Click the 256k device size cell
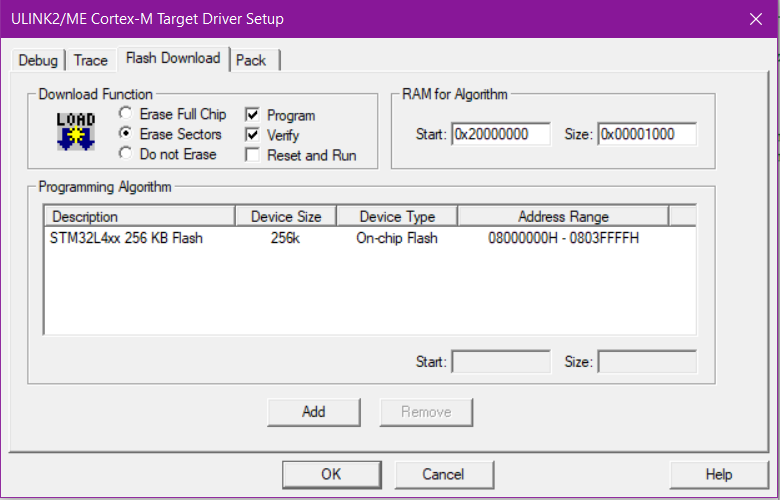 pyautogui.click(x=285, y=238)
